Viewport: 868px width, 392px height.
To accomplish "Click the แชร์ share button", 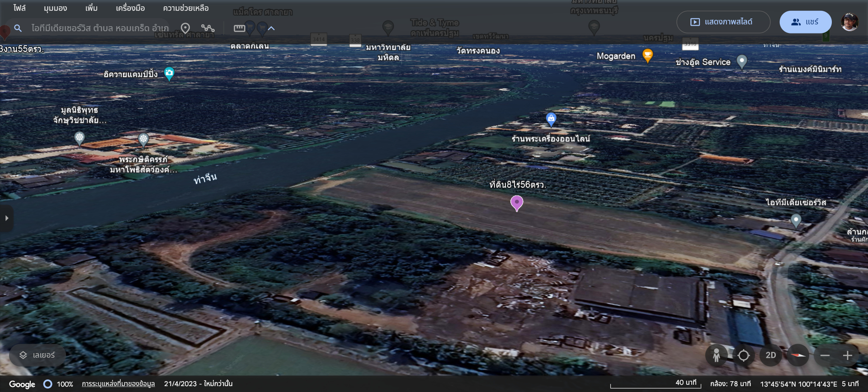I will point(805,22).
